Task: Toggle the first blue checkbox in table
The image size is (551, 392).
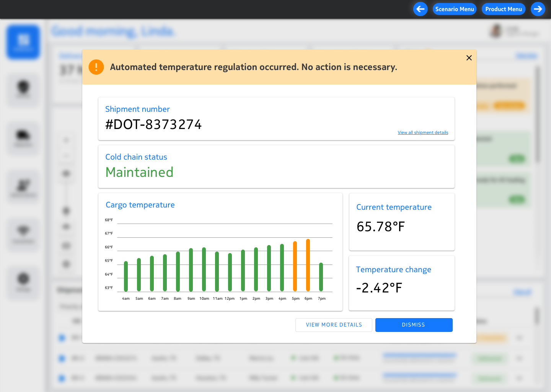Action: pos(62,338)
